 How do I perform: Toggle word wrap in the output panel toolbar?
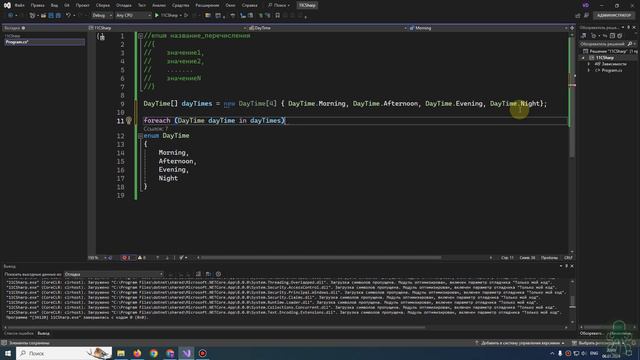[x=208, y=274]
